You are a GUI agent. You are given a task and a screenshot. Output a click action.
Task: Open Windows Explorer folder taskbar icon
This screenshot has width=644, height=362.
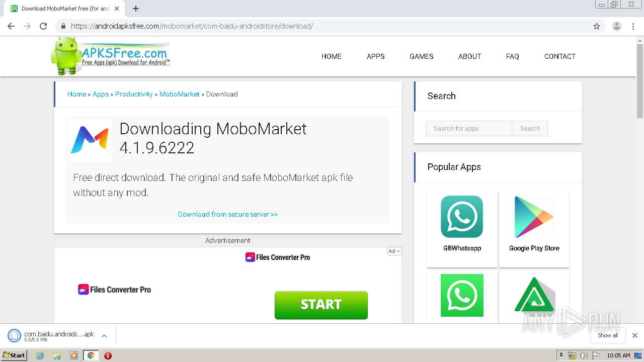(57, 355)
